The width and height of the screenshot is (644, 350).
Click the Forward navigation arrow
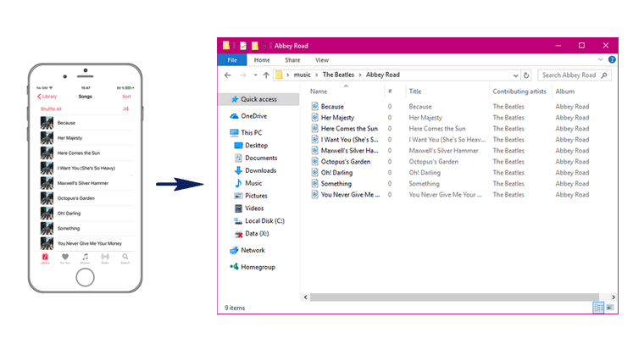click(242, 75)
